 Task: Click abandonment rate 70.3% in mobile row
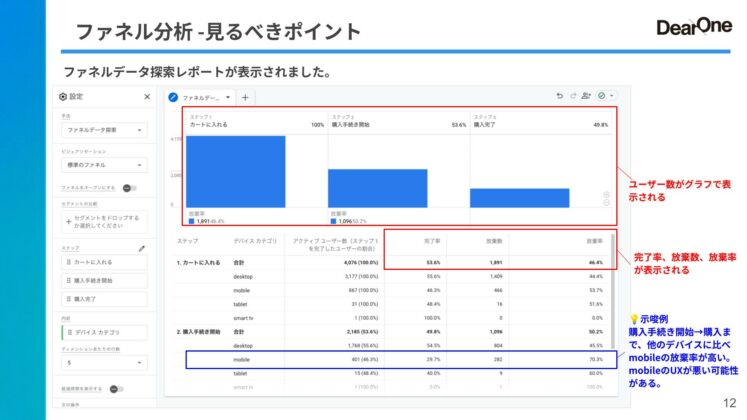tap(596, 360)
